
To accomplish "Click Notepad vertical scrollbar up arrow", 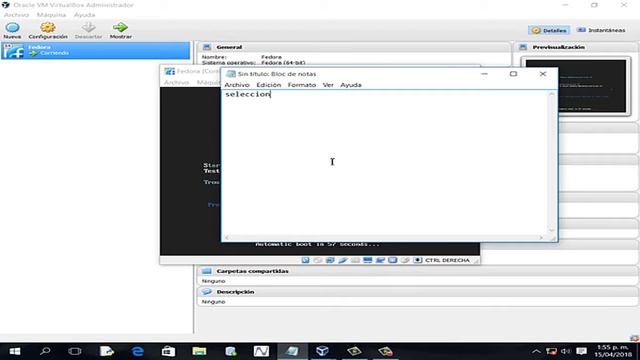I will pyautogui.click(x=552, y=94).
